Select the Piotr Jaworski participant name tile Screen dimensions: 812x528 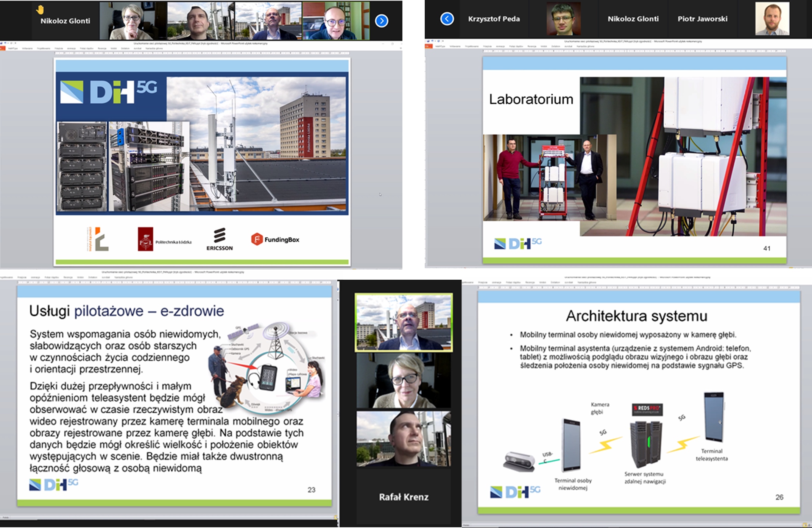(x=702, y=19)
